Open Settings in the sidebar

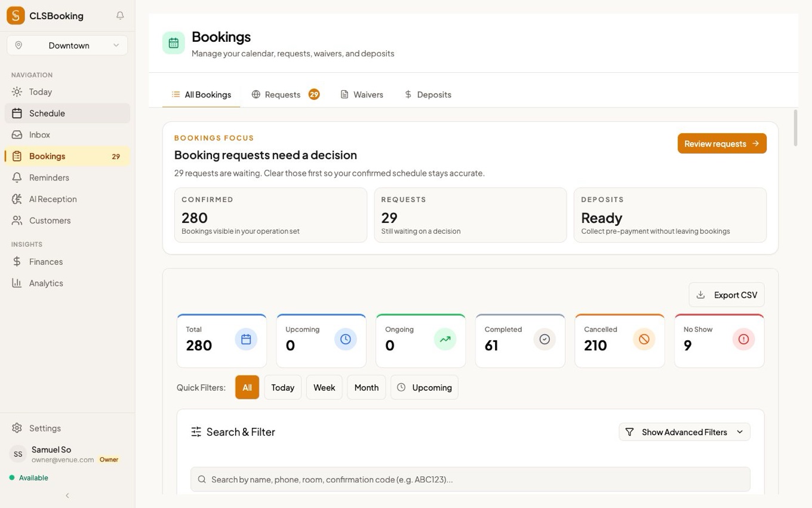pyautogui.click(x=67, y=429)
